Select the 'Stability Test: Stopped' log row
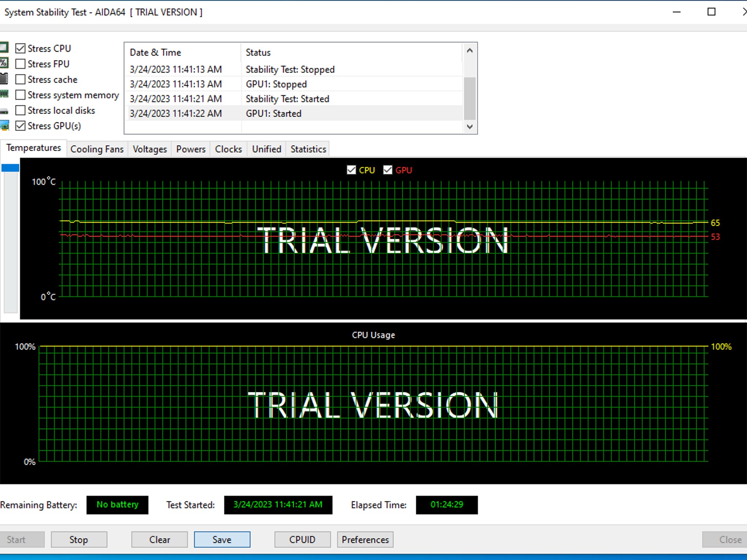Image resolution: width=747 pixels, height=560 pixels. [294, 69]
